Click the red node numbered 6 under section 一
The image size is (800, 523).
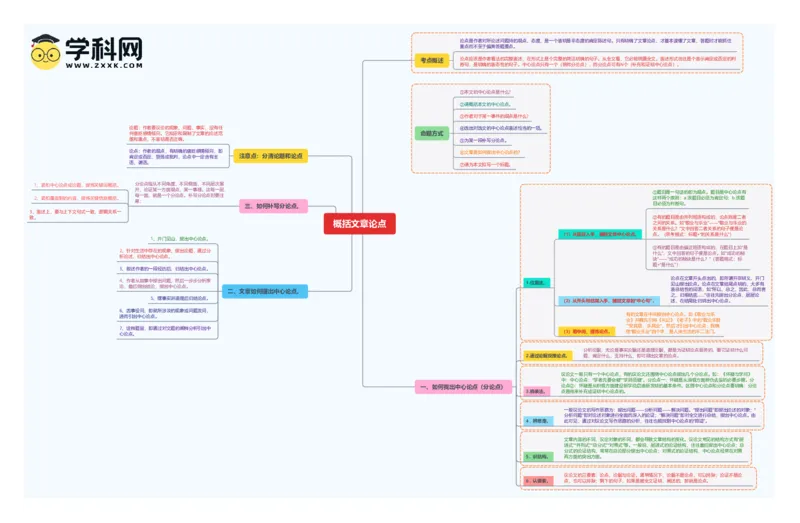click(x=538, y=481)
